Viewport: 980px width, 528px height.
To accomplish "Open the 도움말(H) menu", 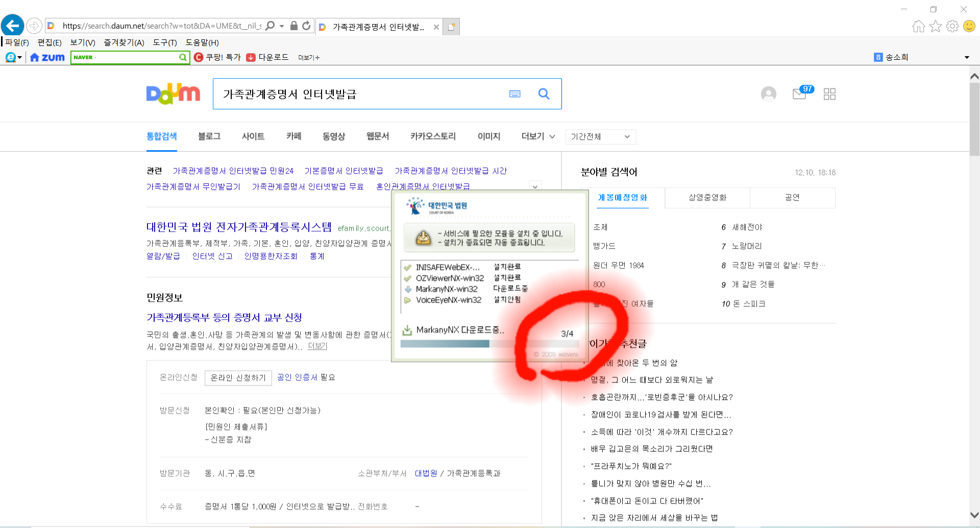I will 202,42.
